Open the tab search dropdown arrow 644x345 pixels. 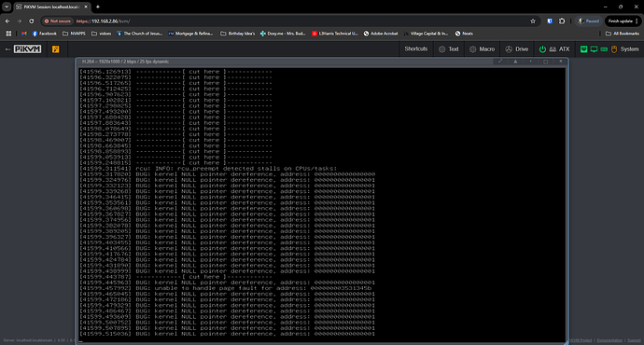tap(7, 7)
